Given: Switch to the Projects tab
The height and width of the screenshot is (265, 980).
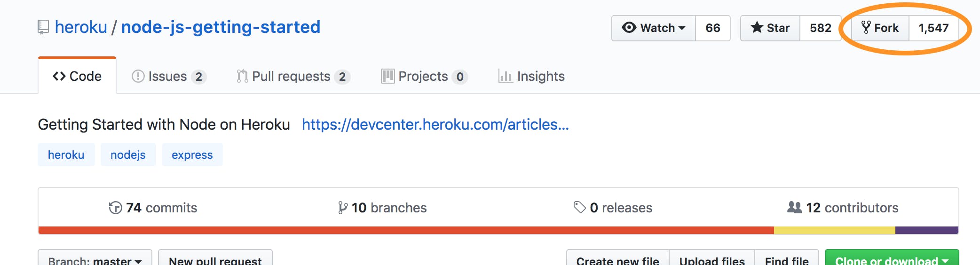Looking at the screenshot, I should [424, 76].
